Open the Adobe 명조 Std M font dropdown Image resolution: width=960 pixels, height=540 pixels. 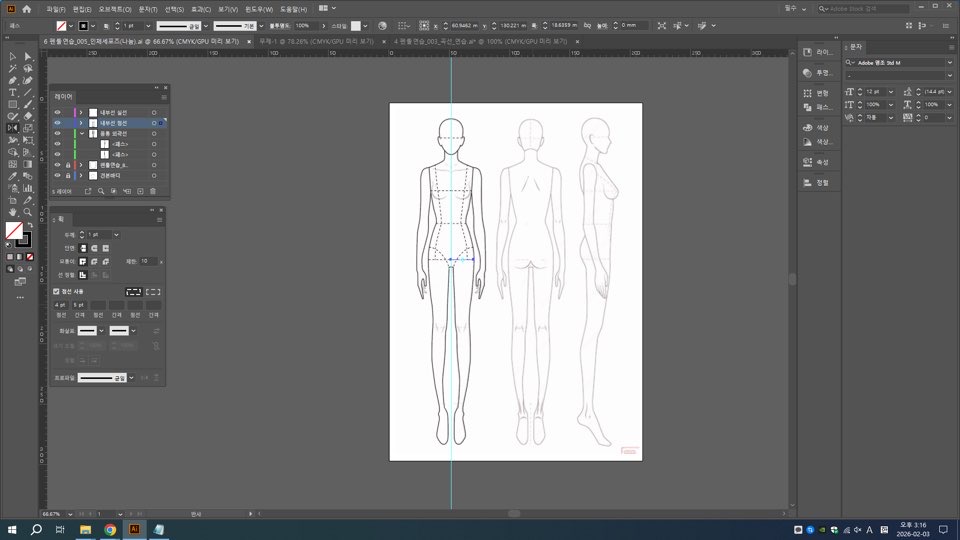pos(949,62)
